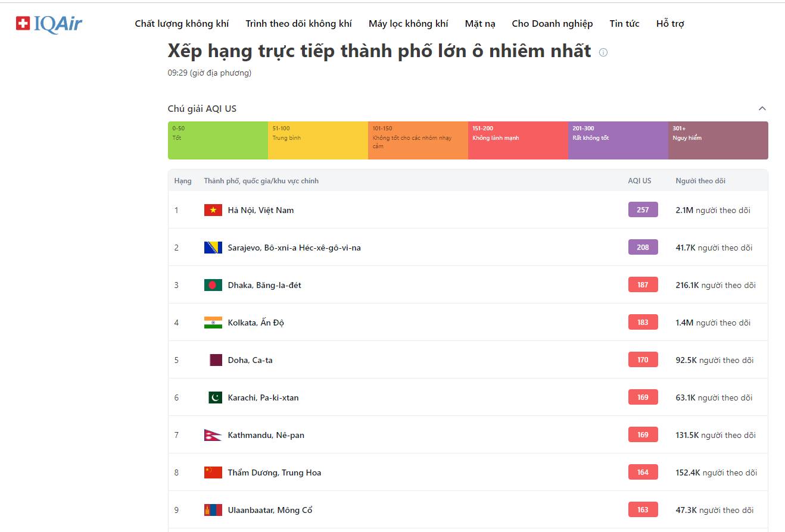The width and height of the screenshot is (785, 532).
Task: Click 152.4K người theo dõi text
Action: [717, 472]
